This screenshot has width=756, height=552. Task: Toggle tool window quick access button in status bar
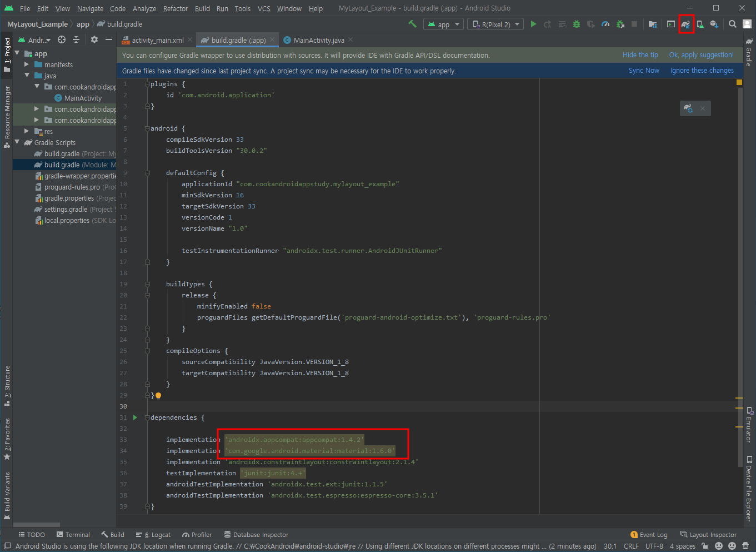pyautogui.click(x=7, y=546)
